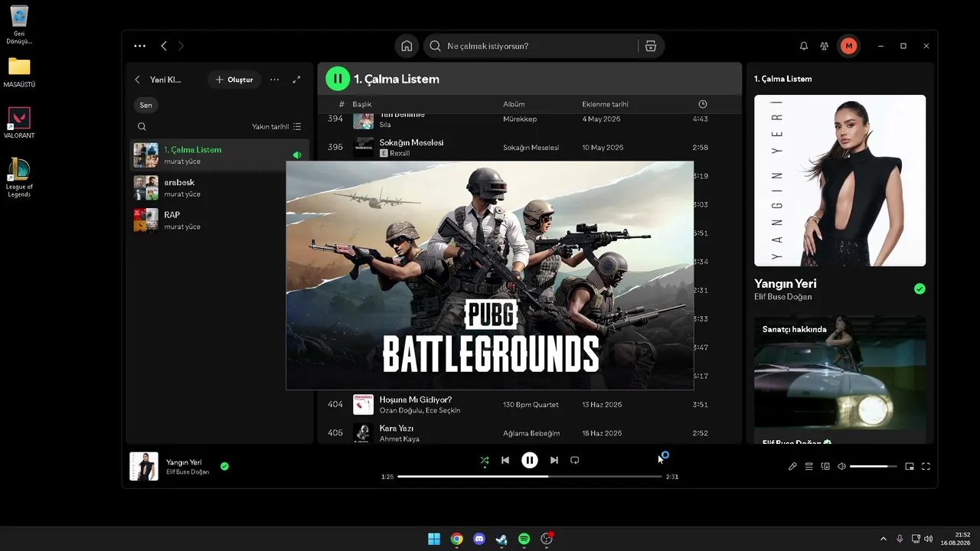The width and height of the screenshot is (980, 551).
Task: Click the 'Sokağın Meselesi' track cover thumbnail
Action: coord(363,147)
